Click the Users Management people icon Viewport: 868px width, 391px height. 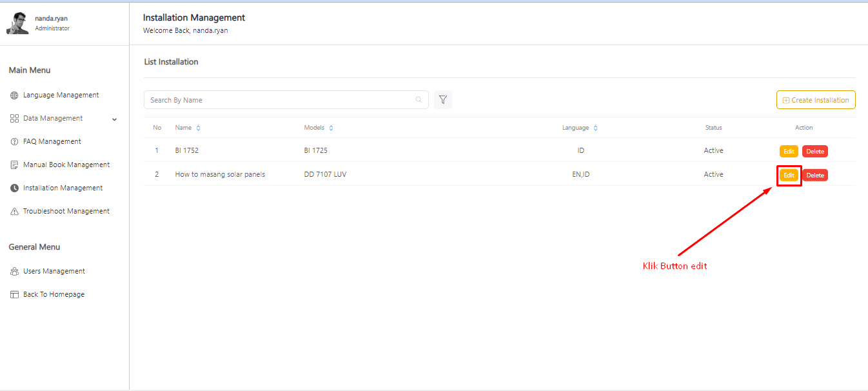point(14,272)
